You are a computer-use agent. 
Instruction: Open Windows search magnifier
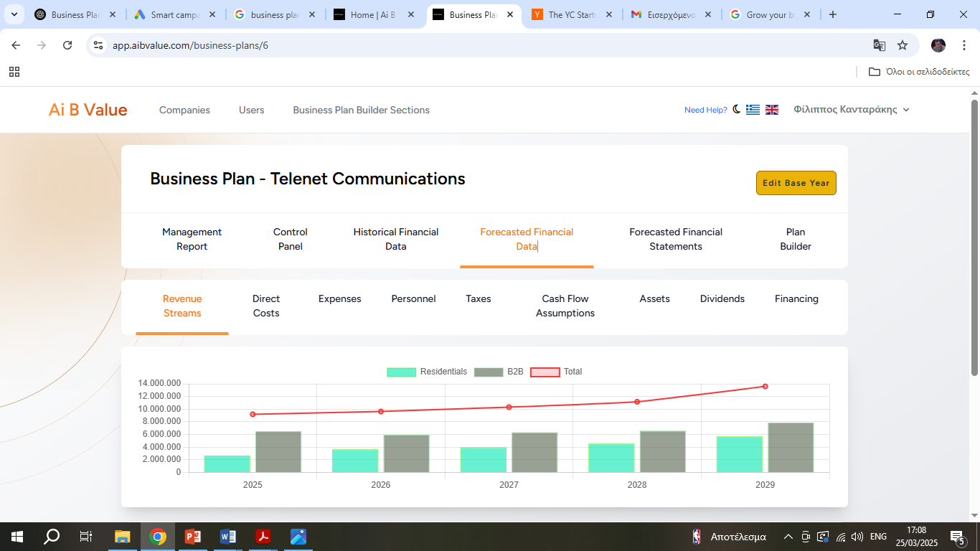click(52, 536)
